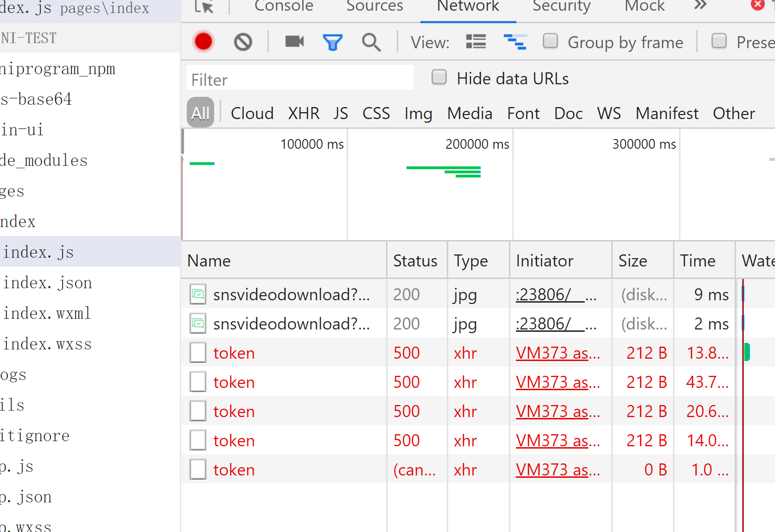Open index.js in the file tree
The image size is (775, 532).
tap(38, 252)
